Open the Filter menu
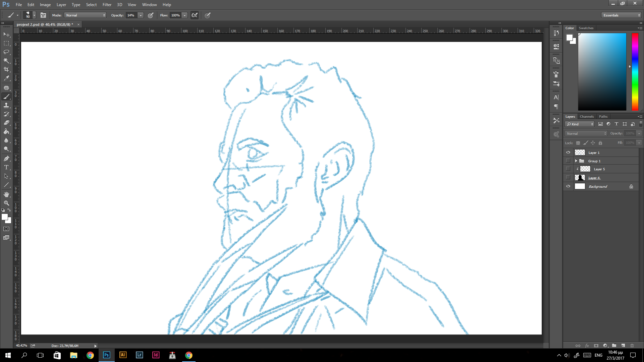 click(x=107, y=5)
